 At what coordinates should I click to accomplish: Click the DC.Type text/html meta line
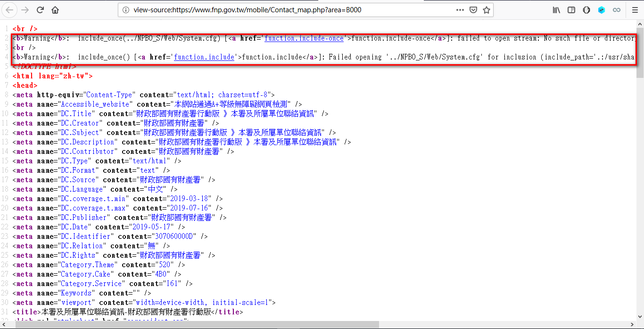pyautogui.click(x=97, y=161)
